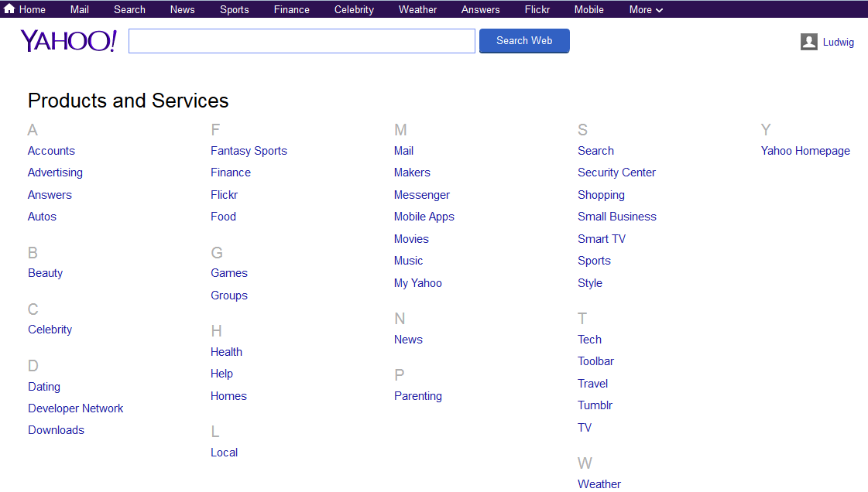Open the Health link
The image size is (868, 492).
pyautogui.click(x=226, y=351)
